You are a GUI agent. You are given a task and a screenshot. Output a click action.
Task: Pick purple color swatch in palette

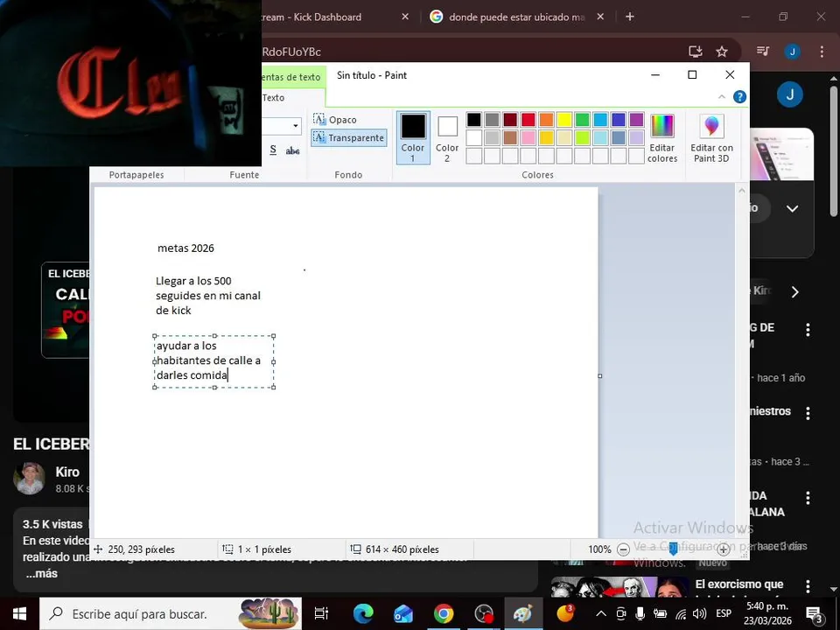click(x=636, y=120)
